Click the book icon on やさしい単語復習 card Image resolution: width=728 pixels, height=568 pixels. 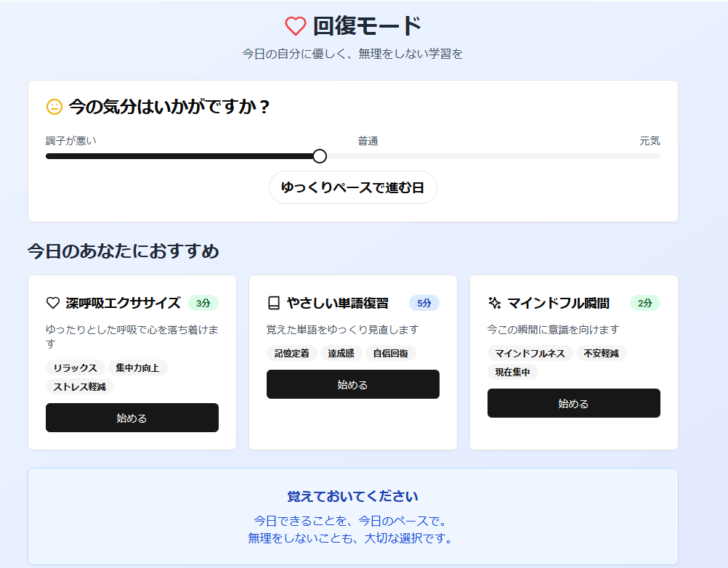273,303
